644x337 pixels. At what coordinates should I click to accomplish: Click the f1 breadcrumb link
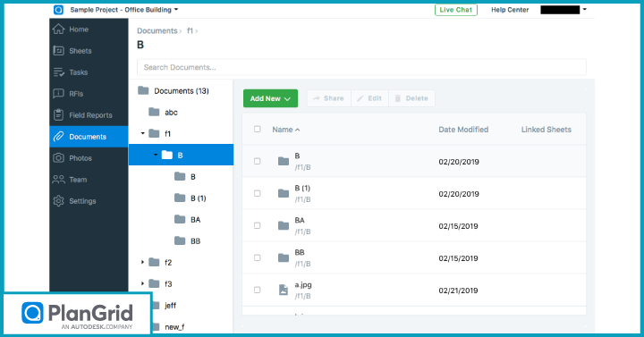pyautogui.click(x=190, y=30)
